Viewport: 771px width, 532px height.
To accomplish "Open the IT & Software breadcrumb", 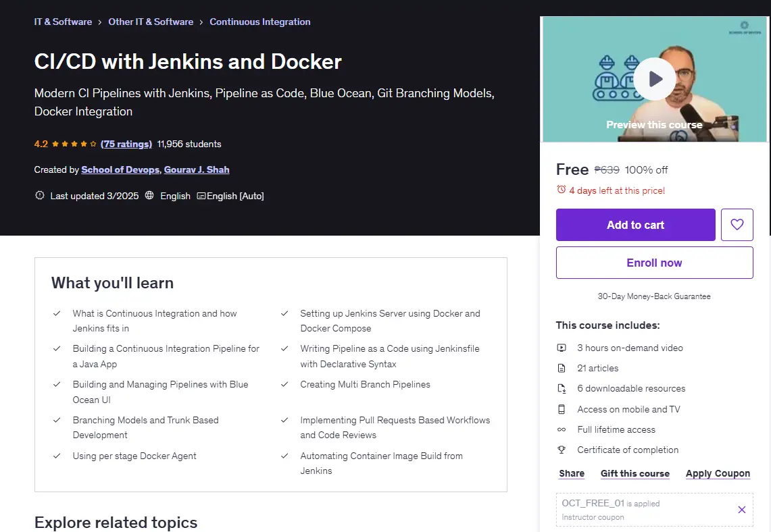I will tap(63, 22).
